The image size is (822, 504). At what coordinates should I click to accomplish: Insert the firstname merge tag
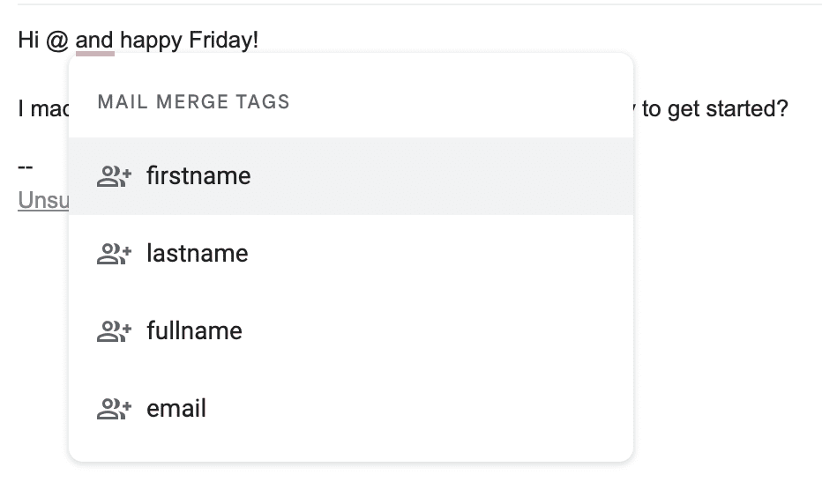[351, 176]
